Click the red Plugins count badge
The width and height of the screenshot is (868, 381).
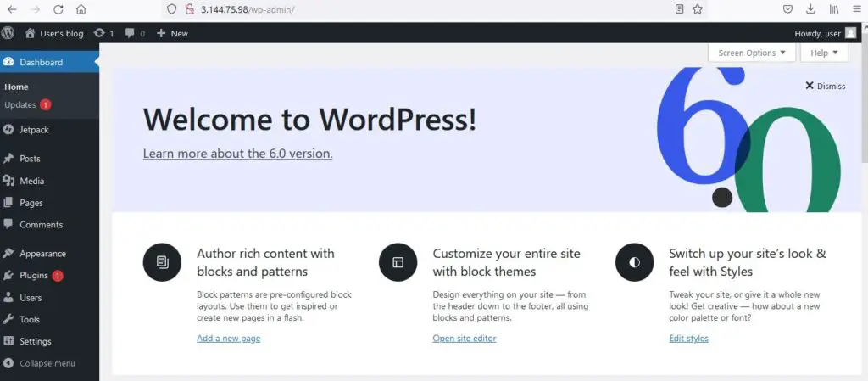click(58, 275)
